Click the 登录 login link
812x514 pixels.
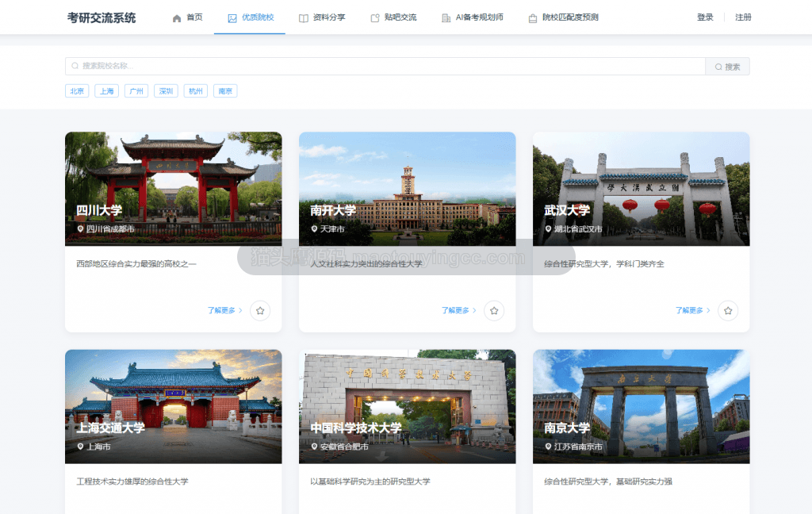[705, 17]
